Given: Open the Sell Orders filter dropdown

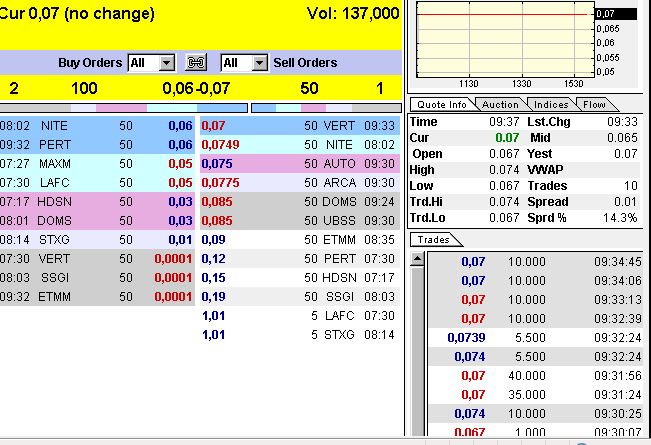Looking at the screenshot, I should (x=260, y=63).
